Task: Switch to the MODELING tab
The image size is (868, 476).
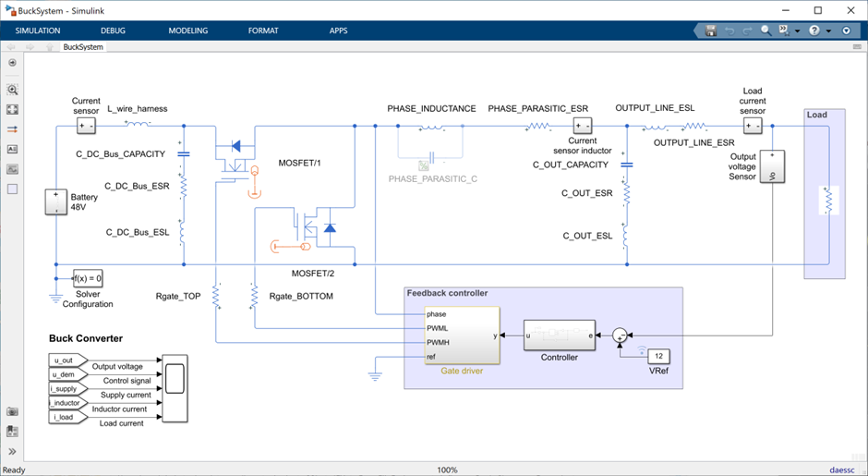Action: [x=187, y=31]
